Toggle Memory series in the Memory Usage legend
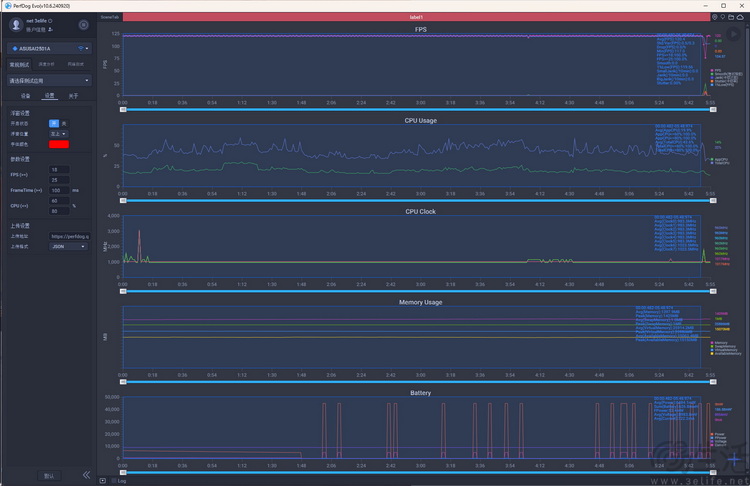750x486 pixels. coord(719,342)
